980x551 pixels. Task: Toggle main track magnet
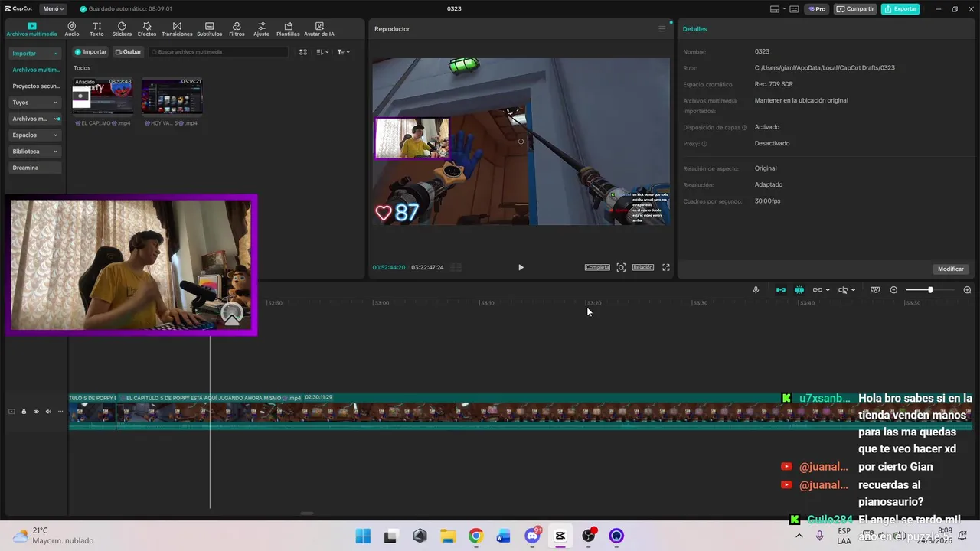pyautogui.click(x=781, y=290)
